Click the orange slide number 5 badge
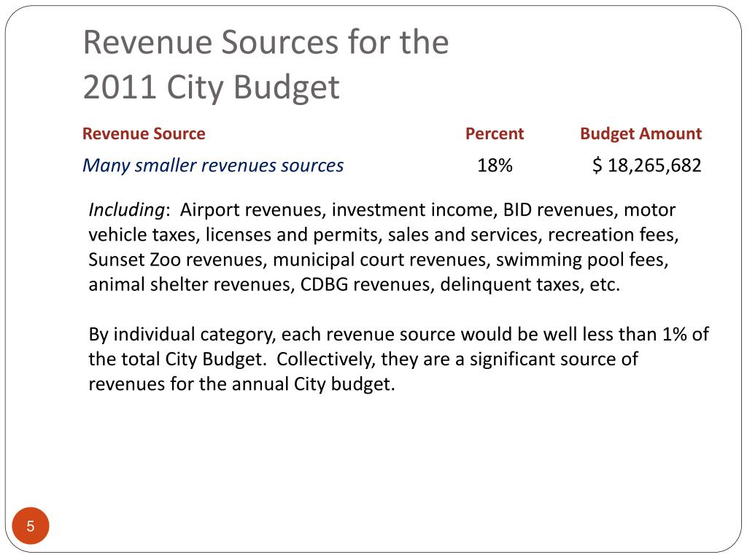The width and height of the screenshot is (747, 560). click(x=31, y=526)
